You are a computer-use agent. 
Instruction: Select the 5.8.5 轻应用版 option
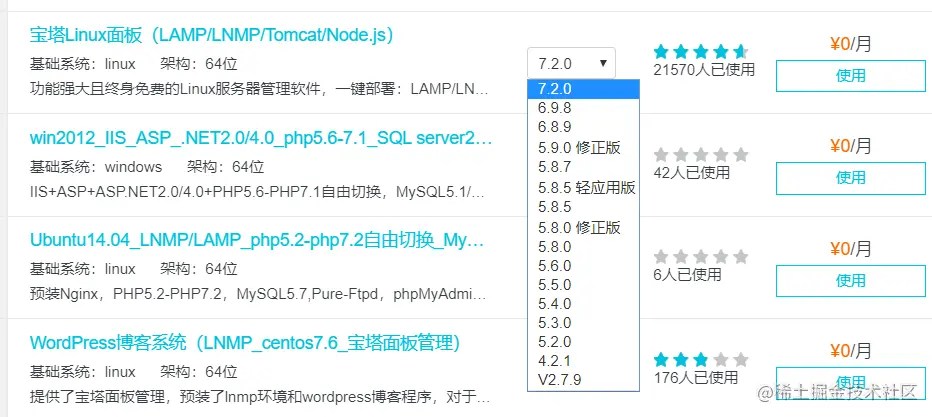click(583, 188)
